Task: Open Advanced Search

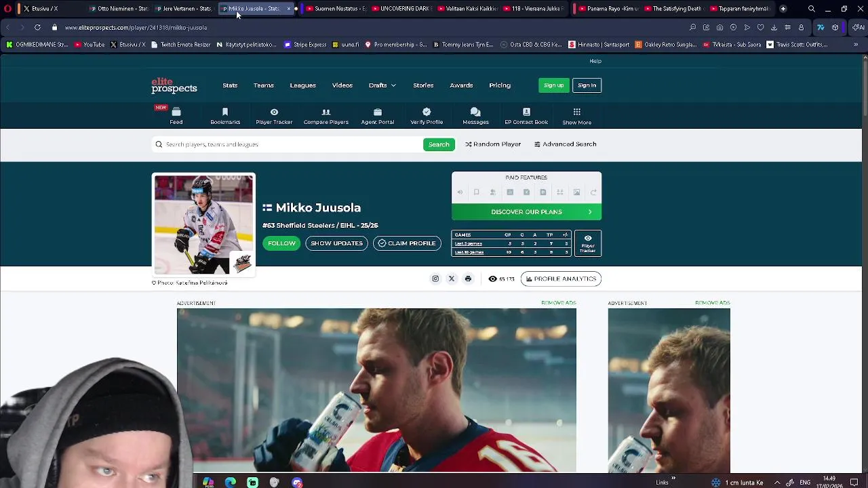Action: [x=565, y=144]
